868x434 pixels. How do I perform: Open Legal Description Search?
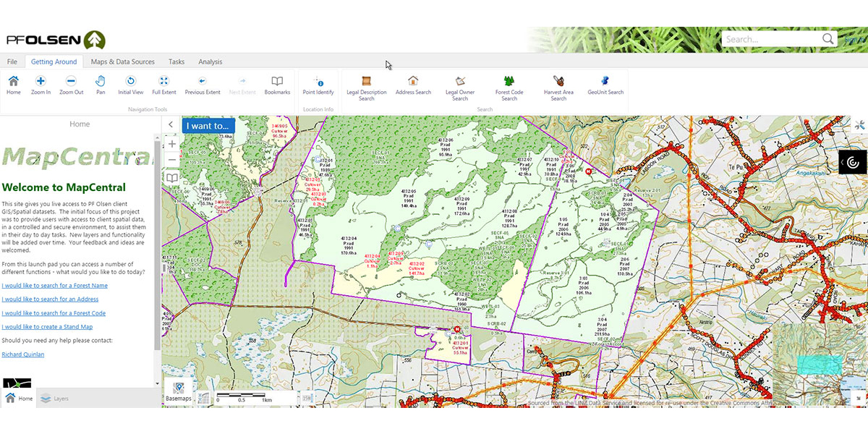click(367, 84)
